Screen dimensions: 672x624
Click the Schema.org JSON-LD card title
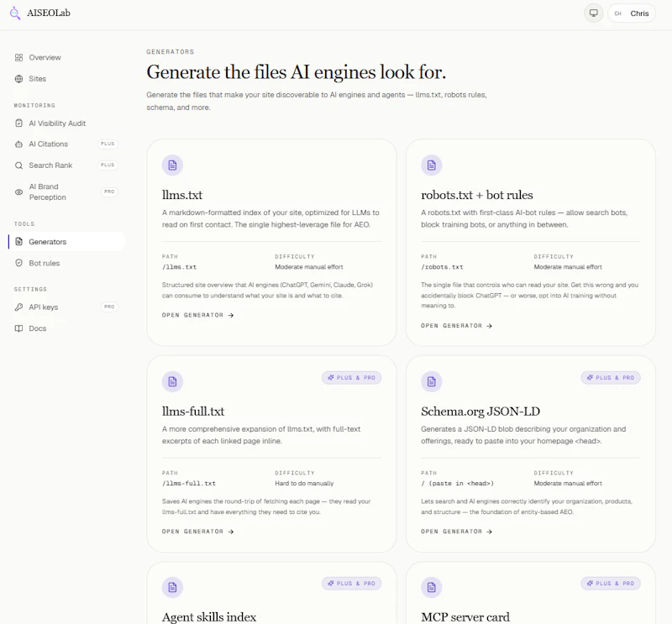pos(480,412)
